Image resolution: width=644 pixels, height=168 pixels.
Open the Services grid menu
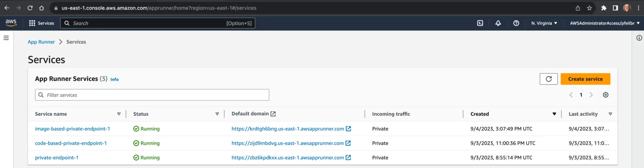[x=41, y=23]
